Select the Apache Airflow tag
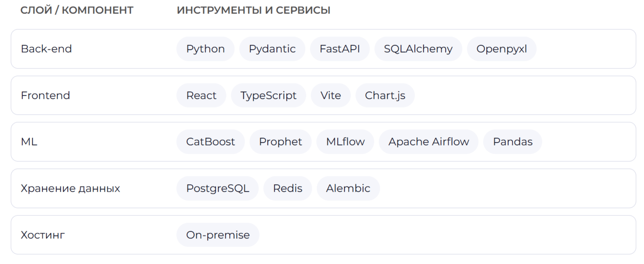This screenshot has width=644, height=264. coord(429,142)
